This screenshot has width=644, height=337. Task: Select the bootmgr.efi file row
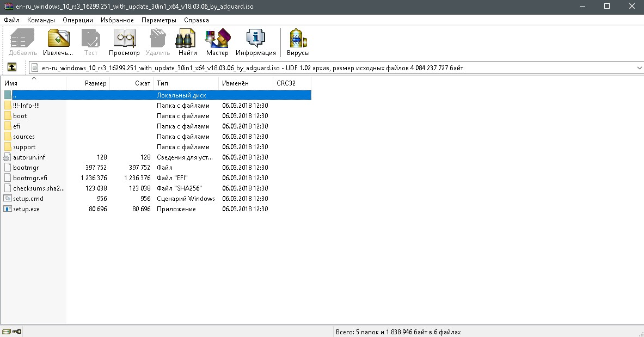coord(30,178)
